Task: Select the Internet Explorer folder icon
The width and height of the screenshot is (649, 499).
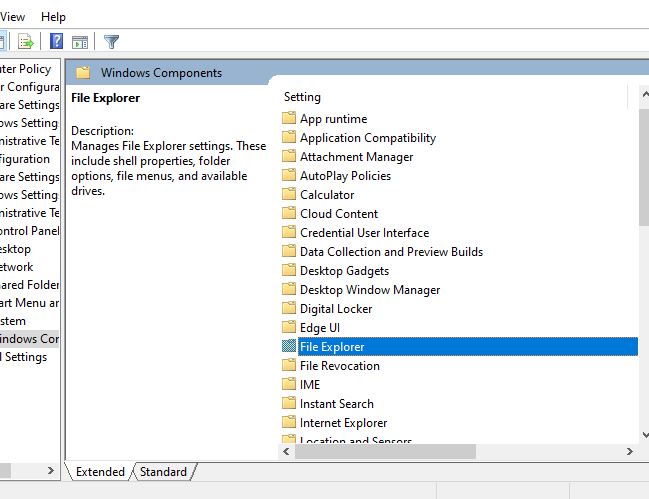Action: [x=289, y=422]
